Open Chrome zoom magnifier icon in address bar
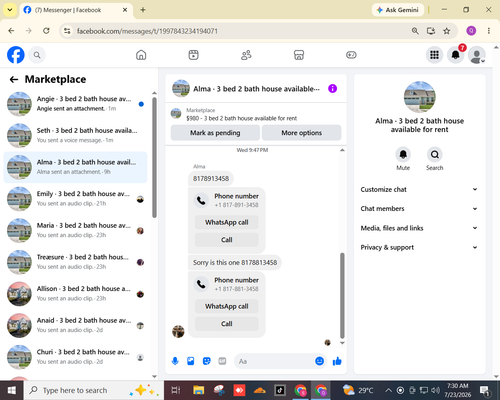 click(x=415, y=31)
